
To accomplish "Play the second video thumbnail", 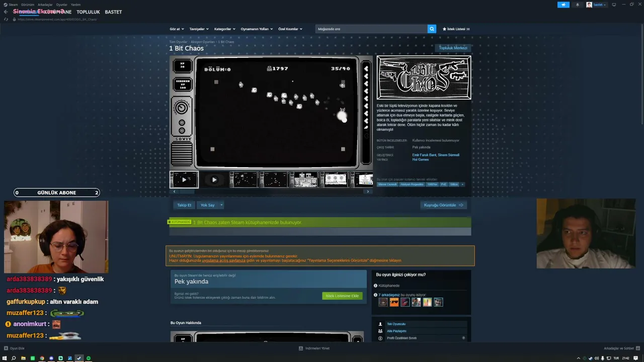I will 214,179.
